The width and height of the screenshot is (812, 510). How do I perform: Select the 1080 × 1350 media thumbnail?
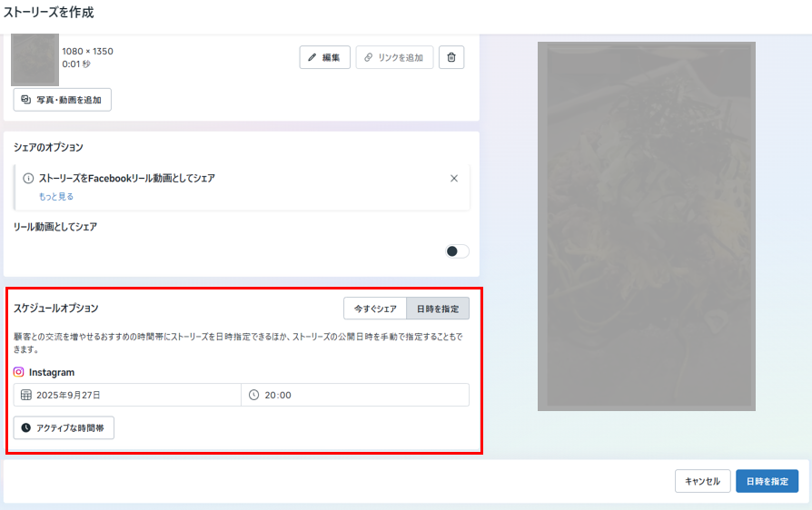coord(35,59)
